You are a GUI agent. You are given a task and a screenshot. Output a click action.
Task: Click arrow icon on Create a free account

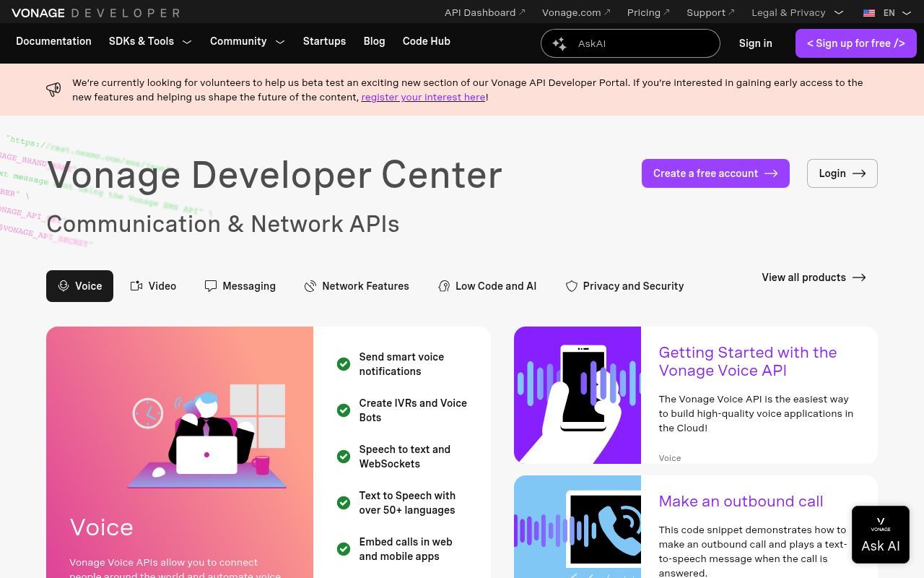coord(771,173)
